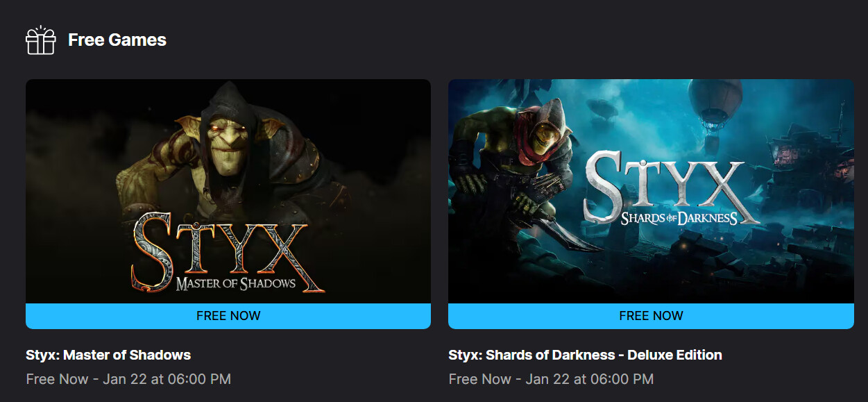Click the gift box icon beside Free Games
868x402 pixels.
(x=40, y=40)
